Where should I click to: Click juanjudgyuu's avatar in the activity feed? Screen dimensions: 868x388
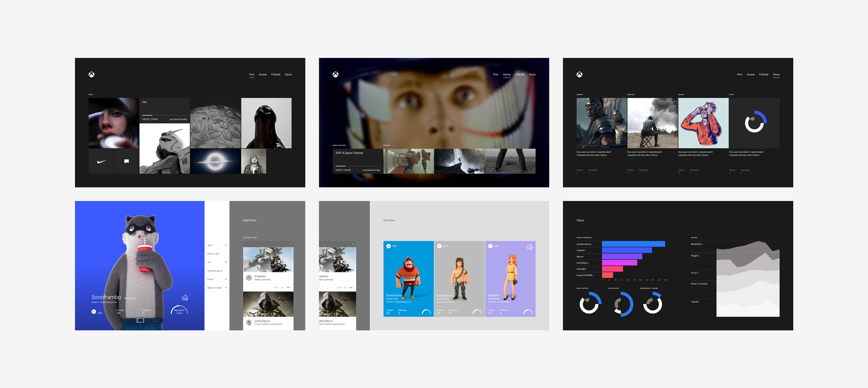[x=249, y=322]
